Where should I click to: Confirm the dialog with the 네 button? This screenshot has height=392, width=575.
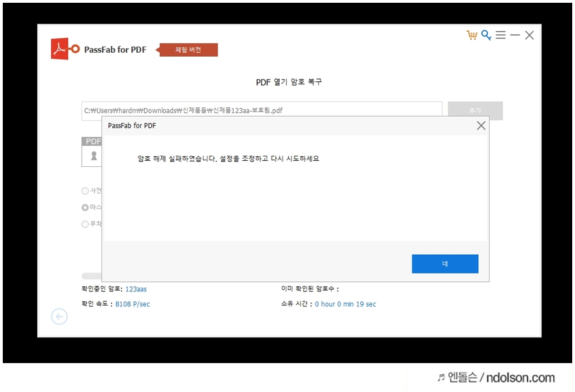445,264
